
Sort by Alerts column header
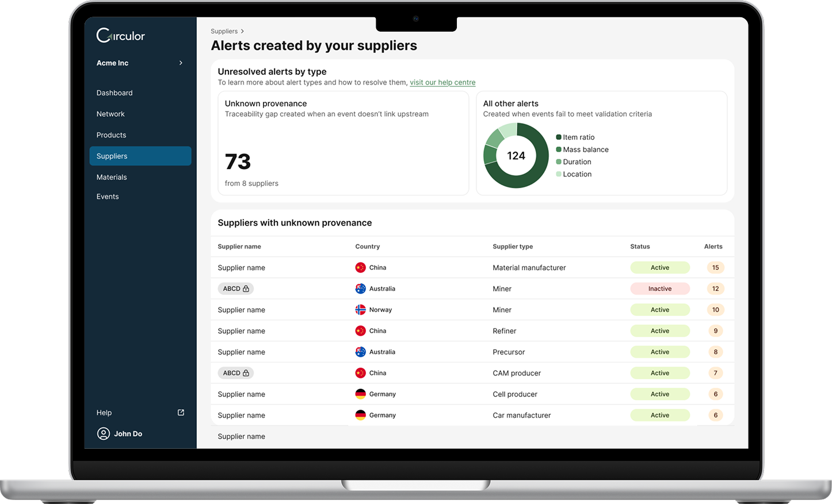tap(713, 246)
